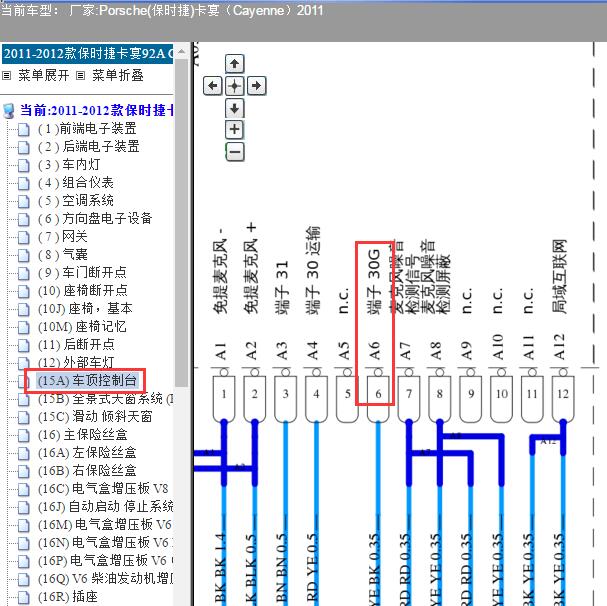
Task: Pan diagram left with left arrow
Action: coord(213,86)
